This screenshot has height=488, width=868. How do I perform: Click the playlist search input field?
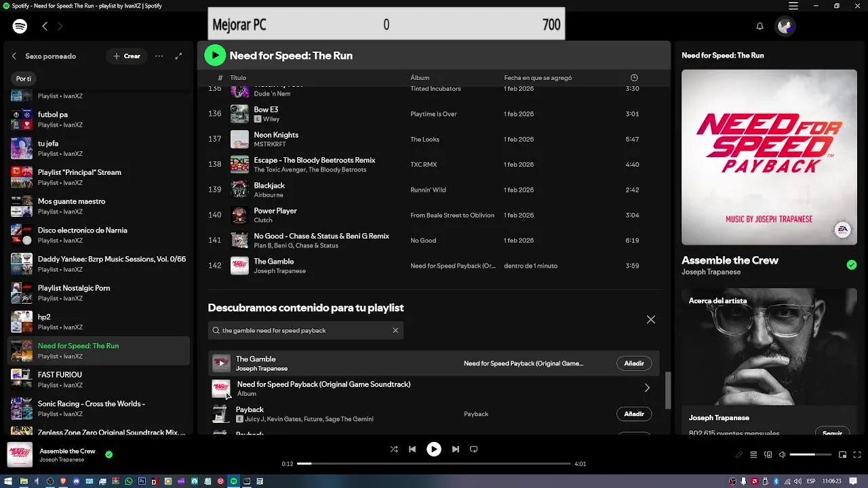point(305,331)
